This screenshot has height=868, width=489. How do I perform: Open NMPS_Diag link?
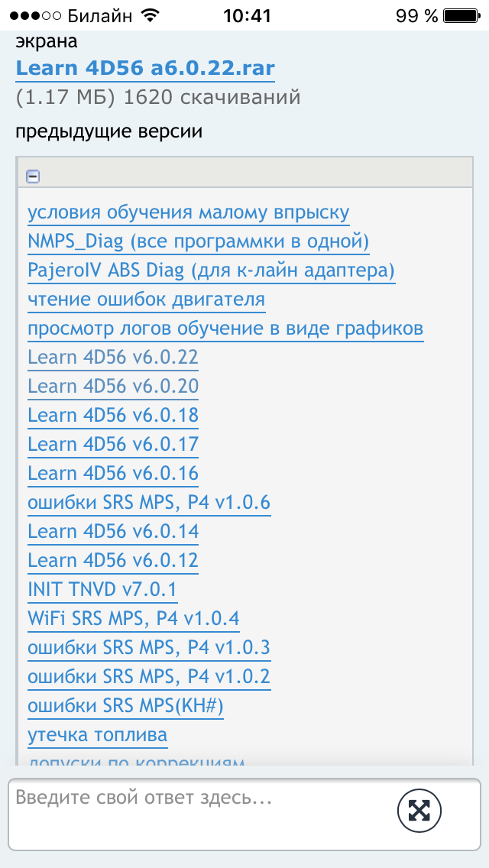[199, 241]
